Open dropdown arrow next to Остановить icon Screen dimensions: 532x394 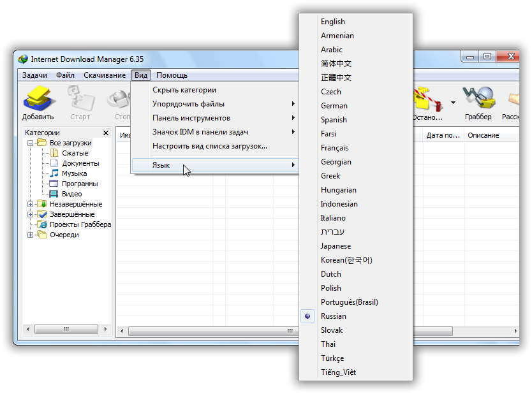454,103
